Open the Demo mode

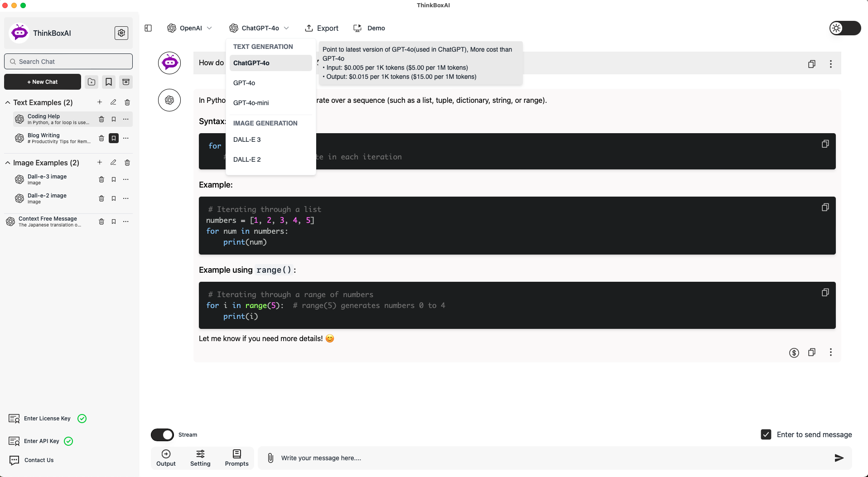click(369, 28)
